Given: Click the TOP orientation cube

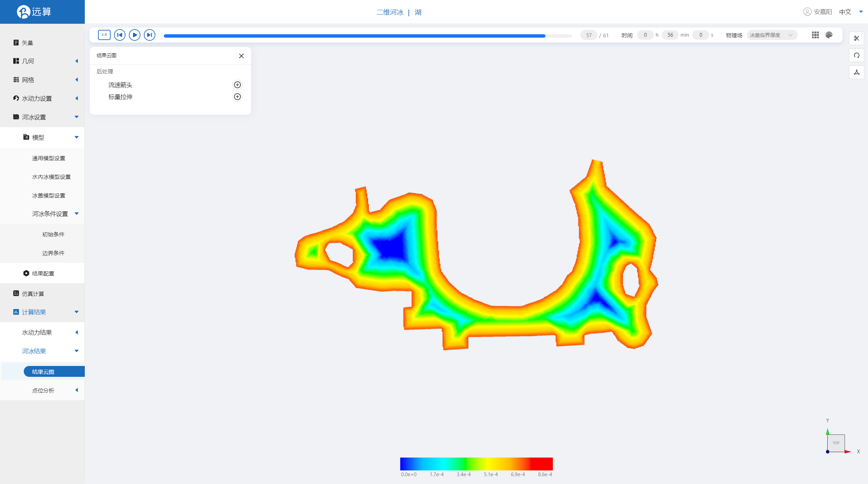Looking at the screenshot, I should 836,443.
